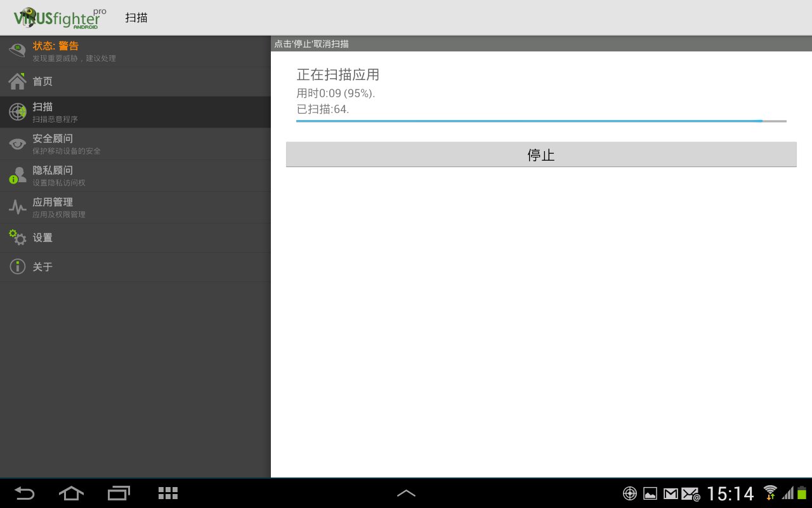Image resolution: width=812 pixels, height=508 pixels.
Task: Click the 已扫描:64. count text
Action: pyautogui.click(x=323, y=109)
